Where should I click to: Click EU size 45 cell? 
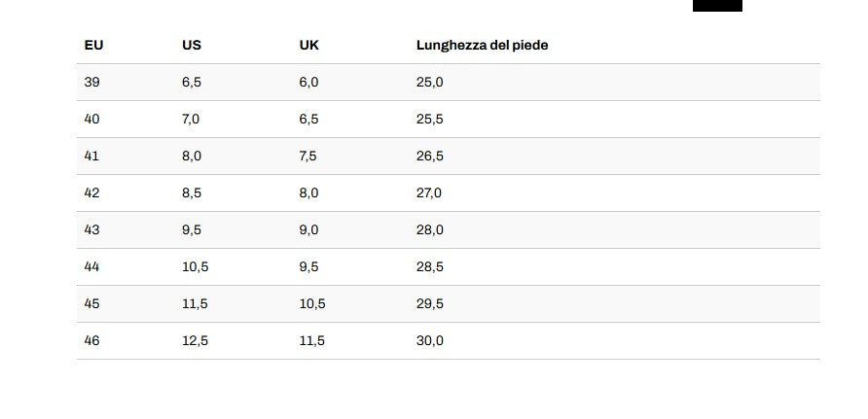(x=91, y=304)
